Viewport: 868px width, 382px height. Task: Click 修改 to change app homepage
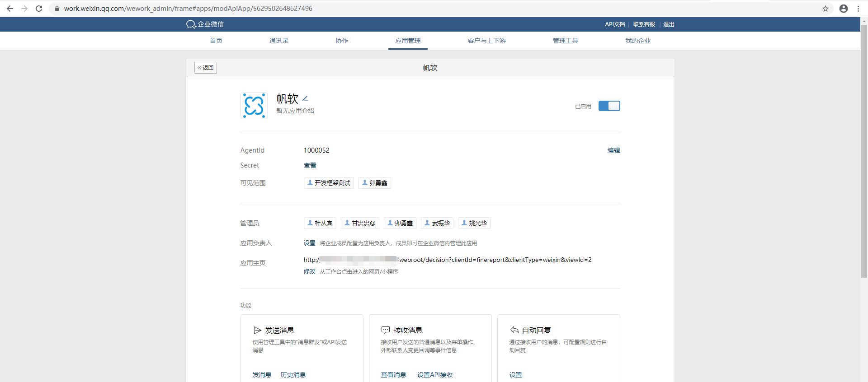(x=310, y=271)
